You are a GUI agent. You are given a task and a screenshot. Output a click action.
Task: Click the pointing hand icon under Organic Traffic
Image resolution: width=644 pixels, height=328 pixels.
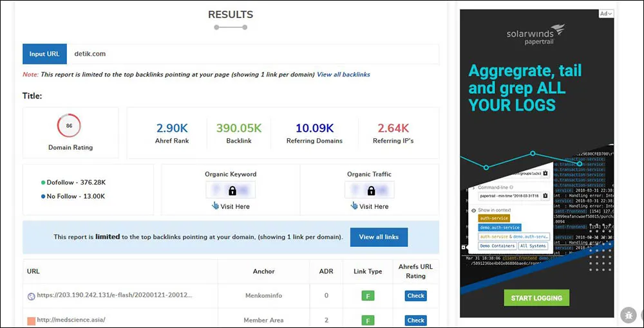[x=354, y=206]
